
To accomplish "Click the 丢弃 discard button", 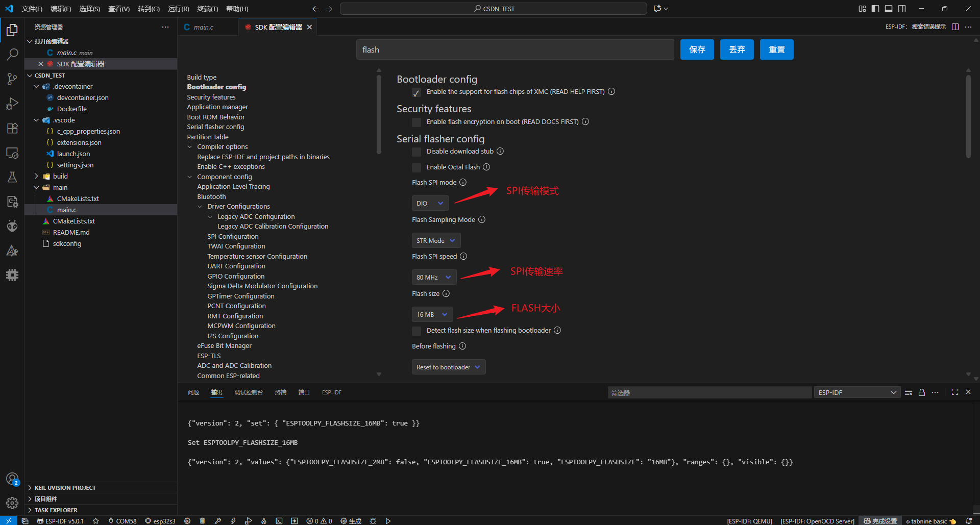I will 737,49.
